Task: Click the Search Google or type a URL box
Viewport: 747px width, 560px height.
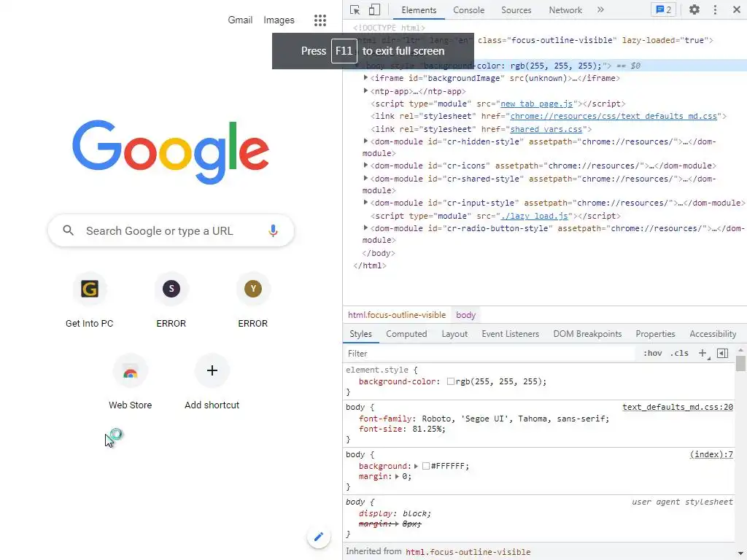Action: tap(171, 231)
